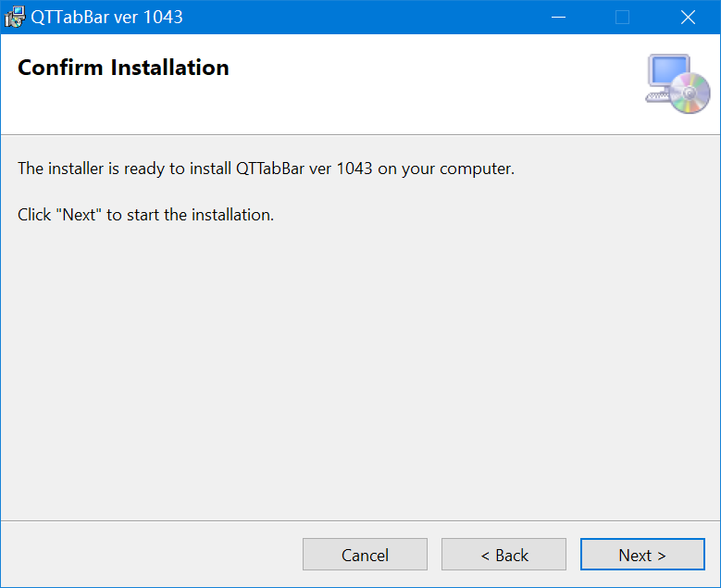Click the empty grey body area
The image size is (721, 588).
(x=361, y=368)
